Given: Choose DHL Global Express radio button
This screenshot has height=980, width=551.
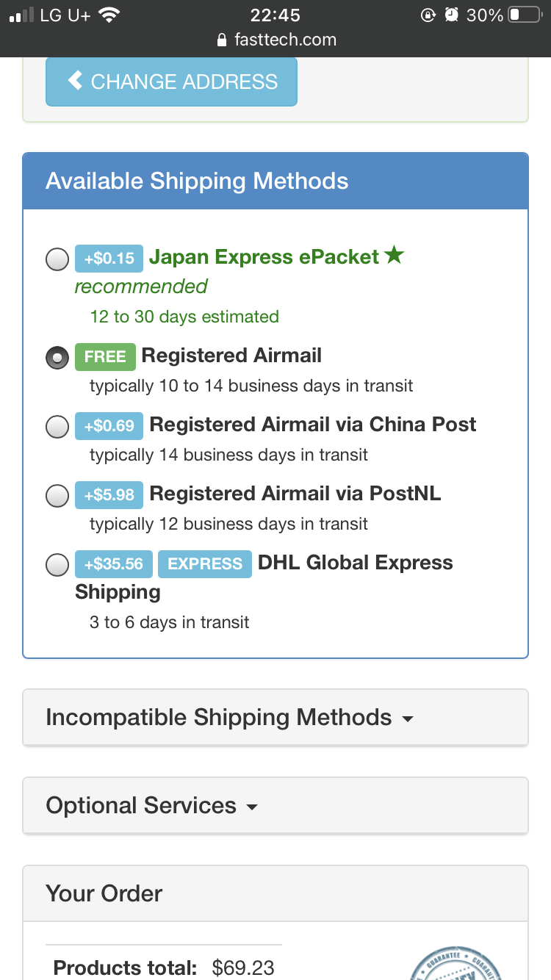Looking at the screenshot, I should point(57,565).
